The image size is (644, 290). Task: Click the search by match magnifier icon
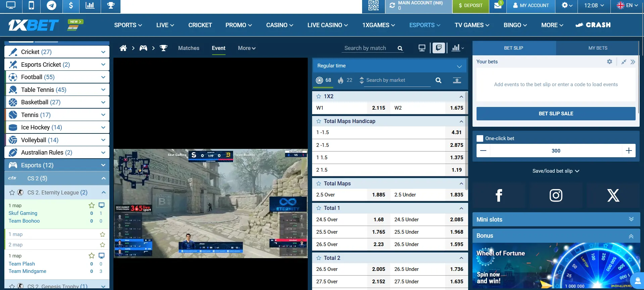(x=400, y=48)
